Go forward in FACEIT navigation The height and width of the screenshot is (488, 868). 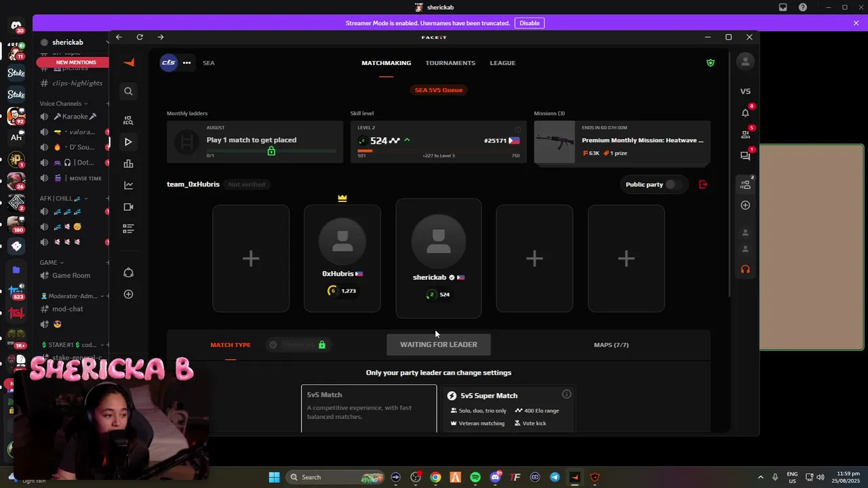click(x=161, y=37)
